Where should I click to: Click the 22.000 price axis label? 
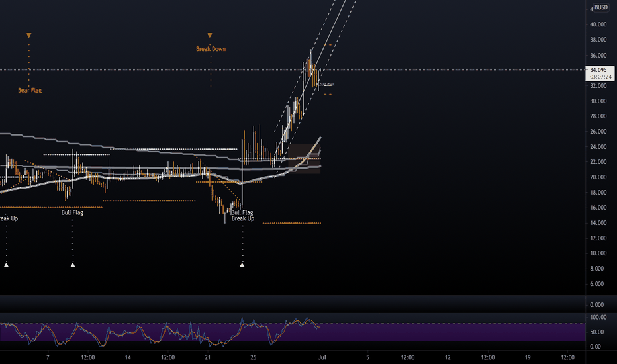tap(598, 162)
